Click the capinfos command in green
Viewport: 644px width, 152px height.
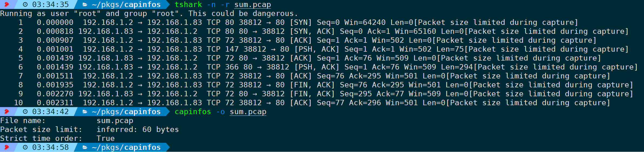[193, 112]
